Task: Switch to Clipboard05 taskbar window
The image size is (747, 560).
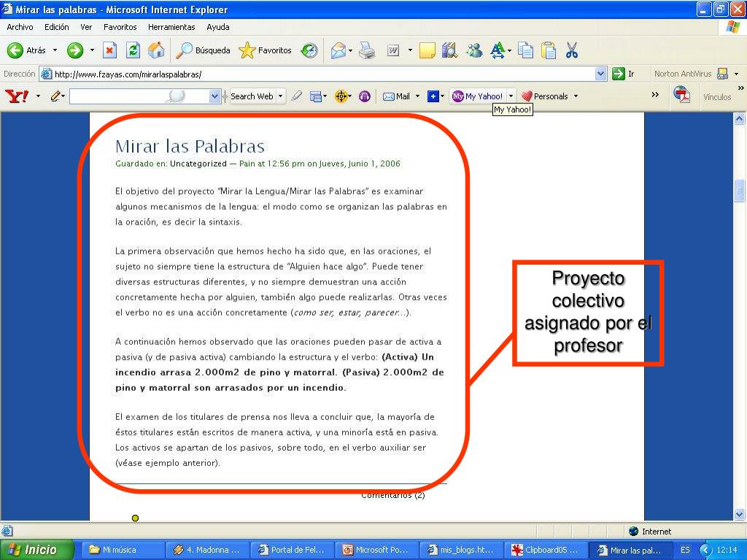Action: click(546, 550)
